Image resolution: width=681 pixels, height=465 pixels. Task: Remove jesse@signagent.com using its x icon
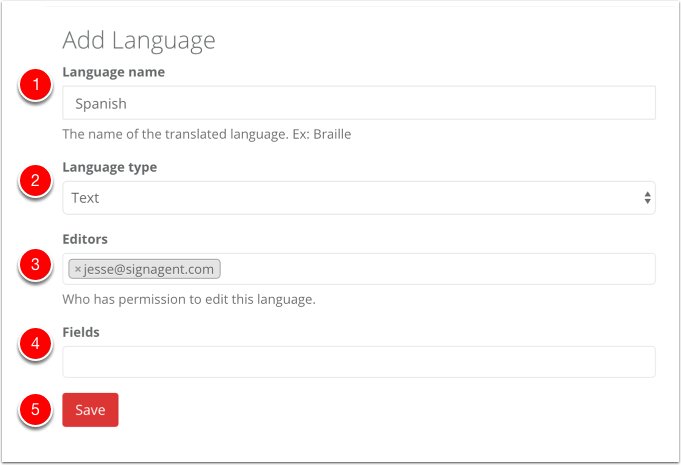coord(78,269)
